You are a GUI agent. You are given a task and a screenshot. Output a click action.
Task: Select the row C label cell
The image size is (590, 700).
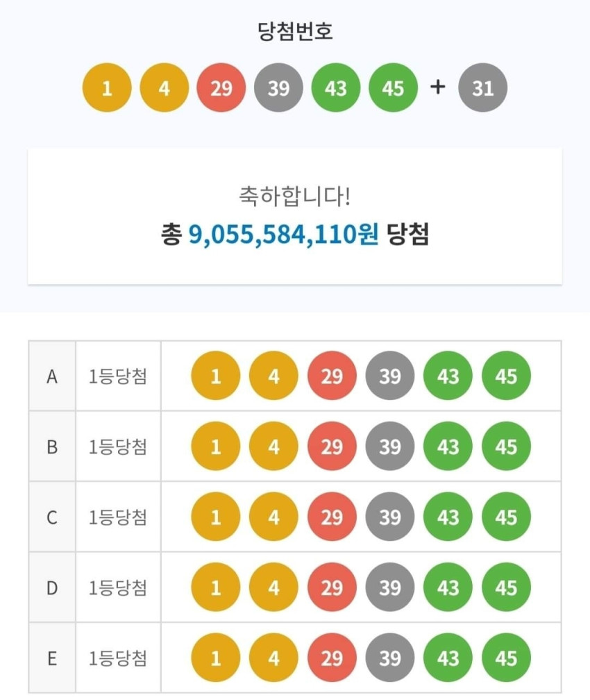52,517
